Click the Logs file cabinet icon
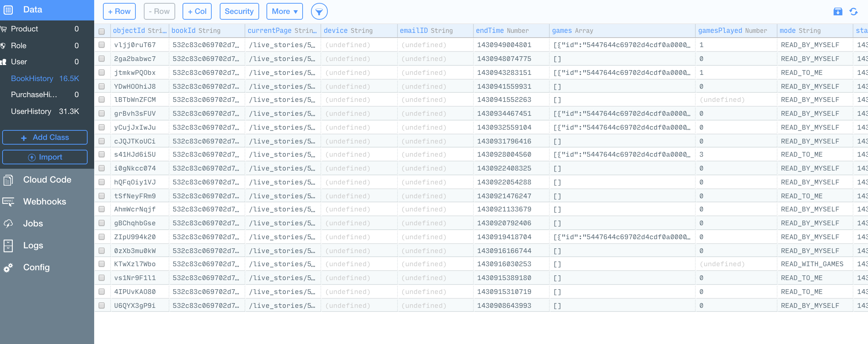The width and height of the screenshot is (868, 344). tap(8, 246)
